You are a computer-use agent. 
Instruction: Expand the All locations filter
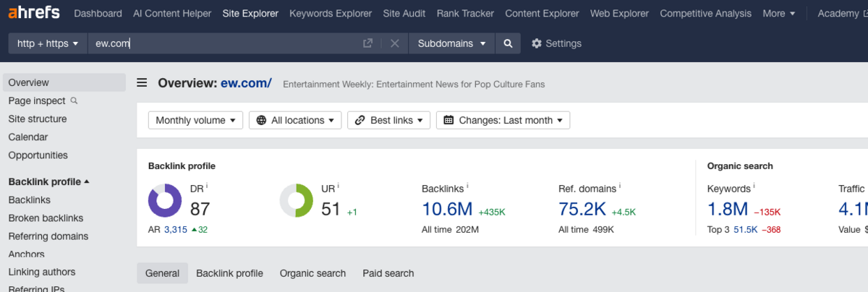(295, 120)
